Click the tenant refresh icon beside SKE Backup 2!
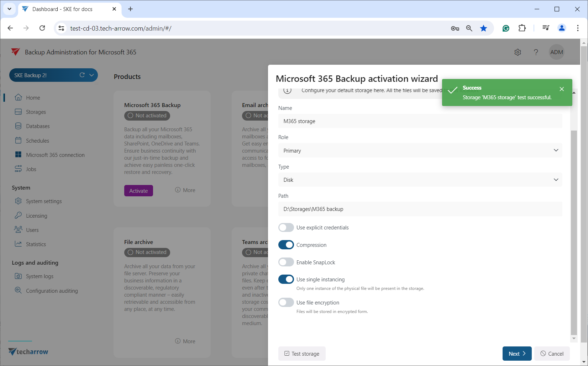The height and width of the screenshot is (366, 588). (x=82, y=75)
